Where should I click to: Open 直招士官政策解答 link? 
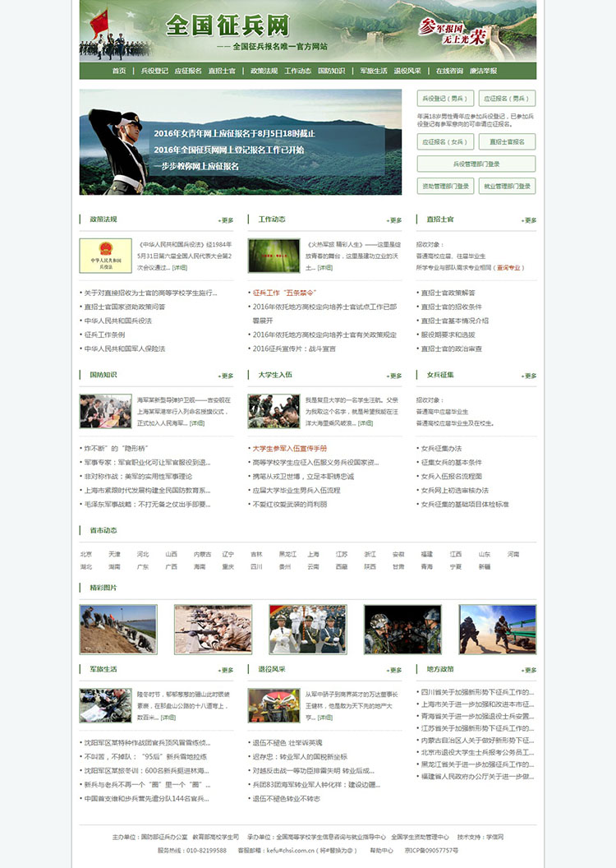click(448, 293)
